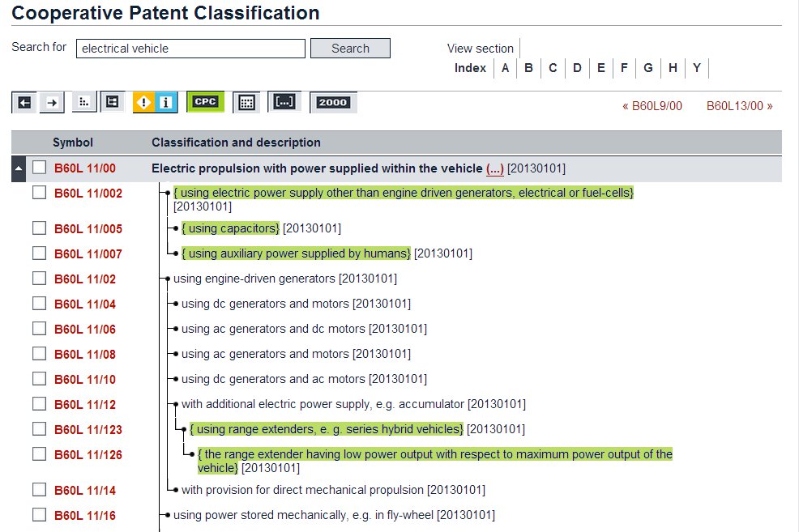Collapse the B60L 11/00 row arrow

coord(19,168)
